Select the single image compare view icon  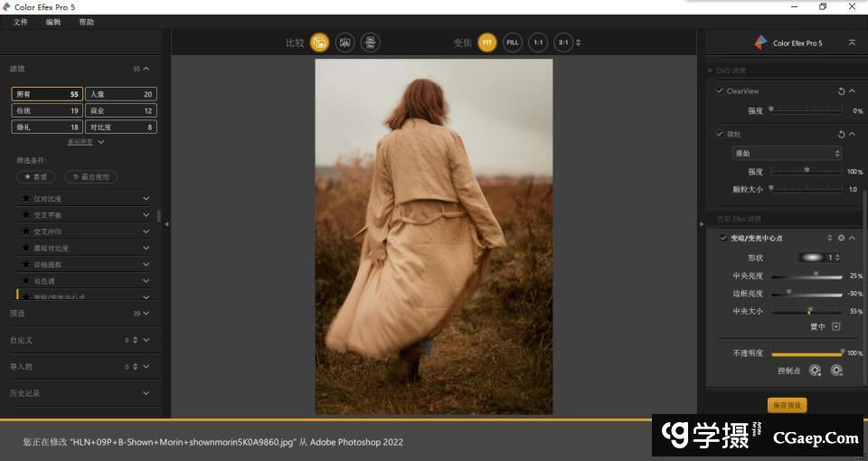(x=319, y=42)
